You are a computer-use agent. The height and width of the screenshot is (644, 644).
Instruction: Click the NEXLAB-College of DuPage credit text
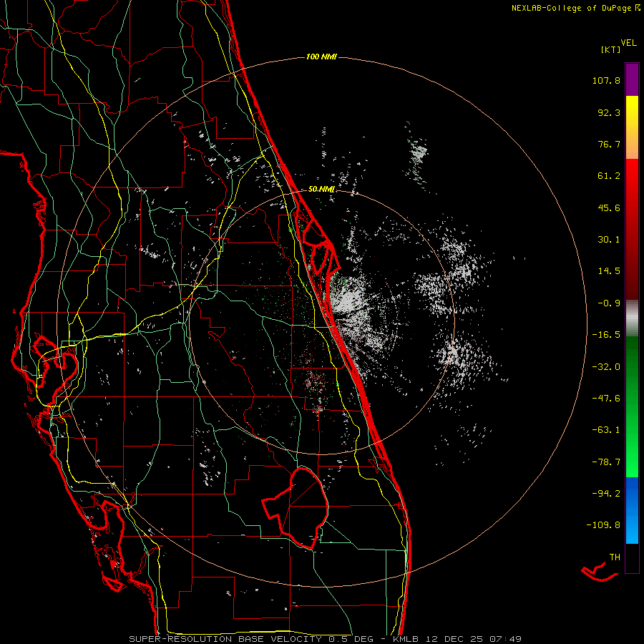[575, 8]
